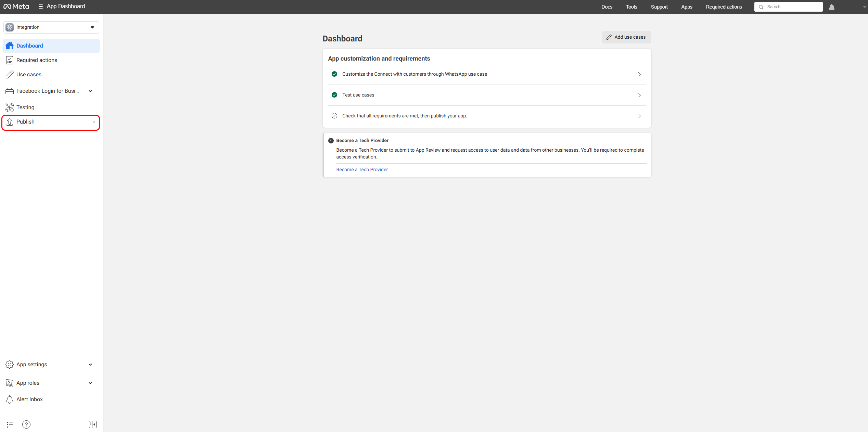Click the Add use cases button
Image resolution: width=868 pixels, height=432 pixels.
click(x=626, y=37)
